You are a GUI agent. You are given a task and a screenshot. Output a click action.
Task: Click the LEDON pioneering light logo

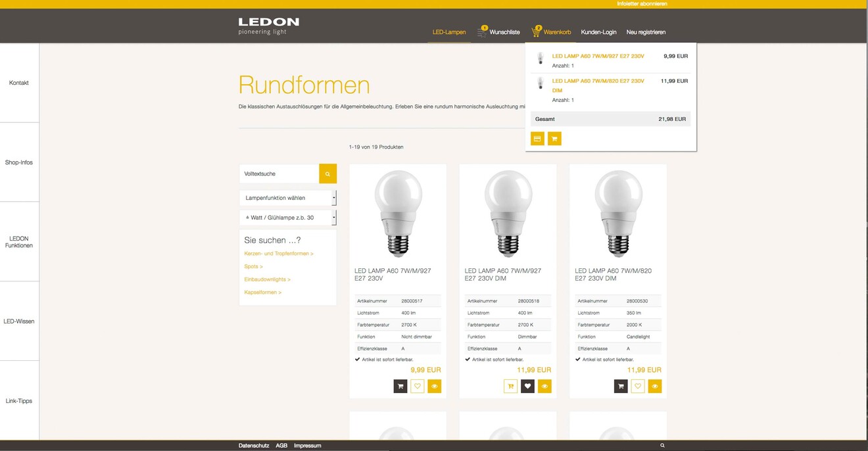tap(268, 26)
